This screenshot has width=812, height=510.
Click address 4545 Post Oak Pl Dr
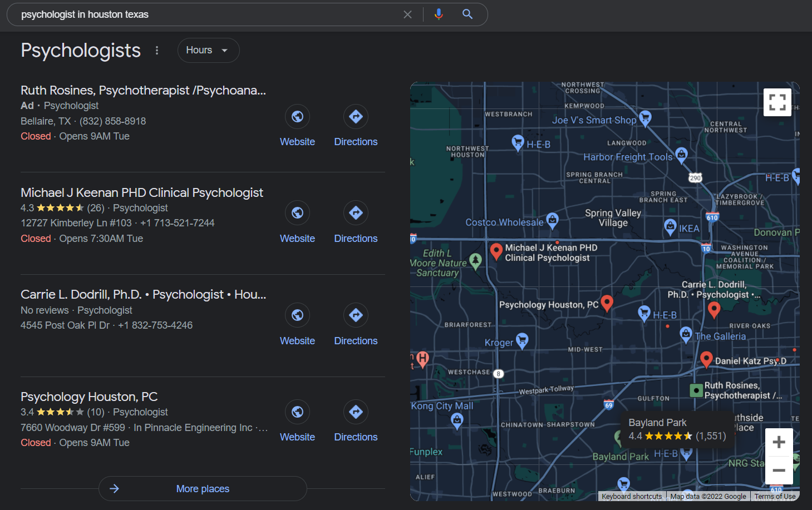[65, 325]
